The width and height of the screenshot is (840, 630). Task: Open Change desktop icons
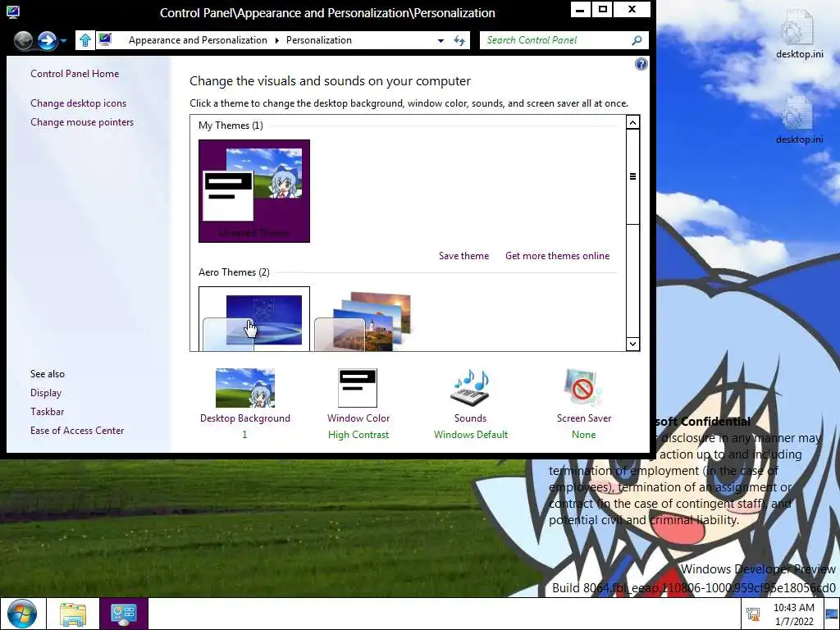[78, 103]
